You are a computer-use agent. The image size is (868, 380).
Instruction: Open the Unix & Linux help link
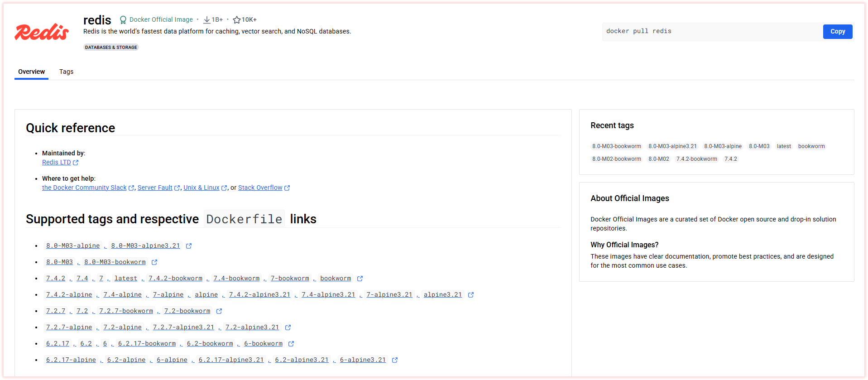201,188
